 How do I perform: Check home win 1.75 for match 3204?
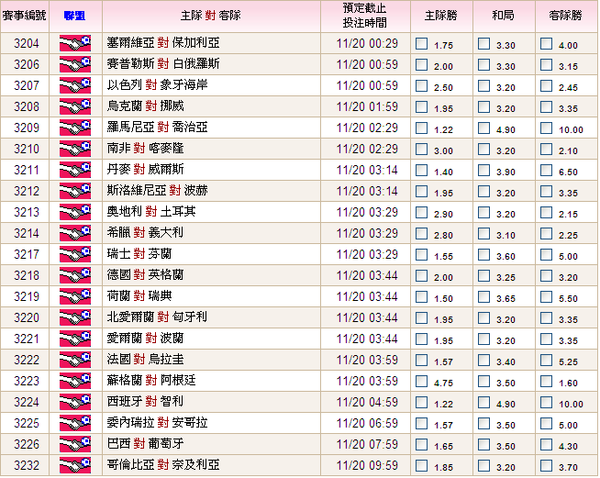point(422,44)
